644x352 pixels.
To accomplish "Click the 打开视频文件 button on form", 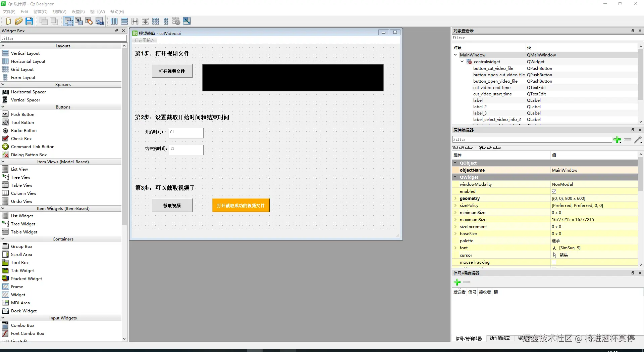I will (172, 71).
